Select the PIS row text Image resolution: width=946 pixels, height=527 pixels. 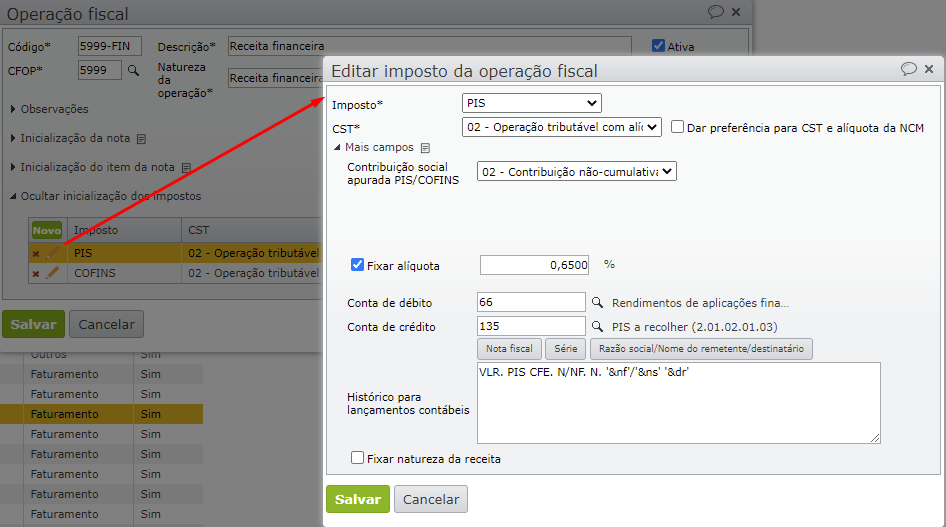[x=83, y=253]
